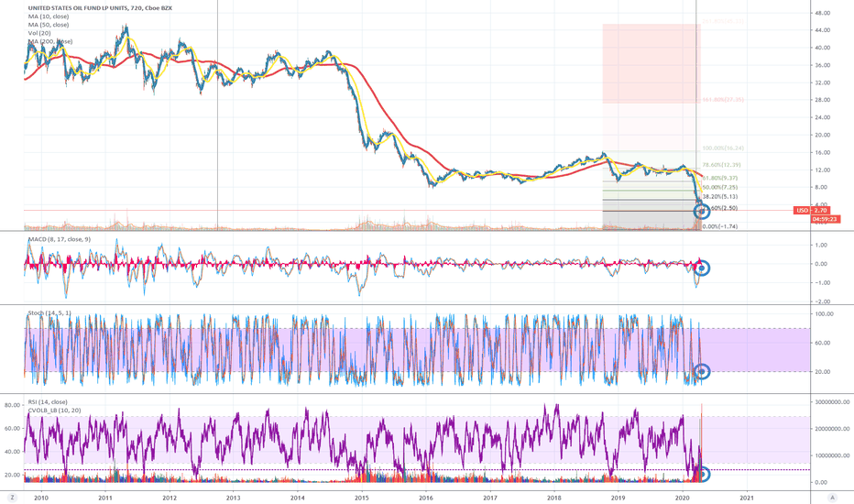This screenshot has width=854, height=504.
Task: Click the 38.20%(5.13) Fibonacci level label
Action: (x=720, y=197)
